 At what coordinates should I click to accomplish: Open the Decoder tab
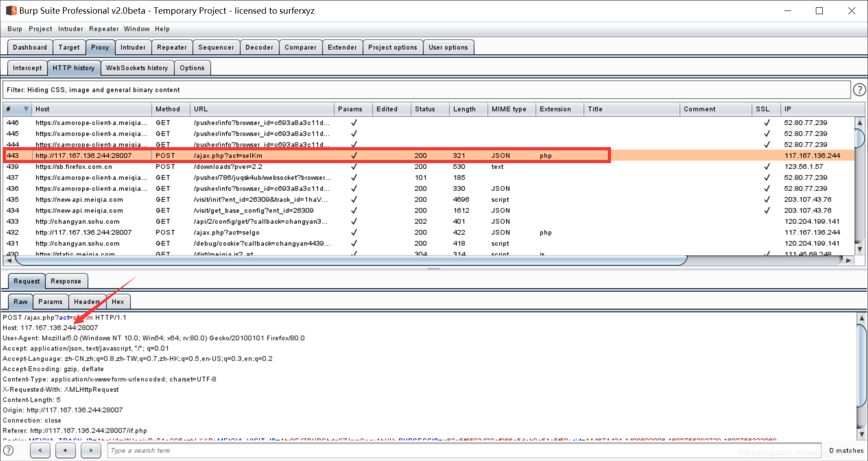[259, 47]
